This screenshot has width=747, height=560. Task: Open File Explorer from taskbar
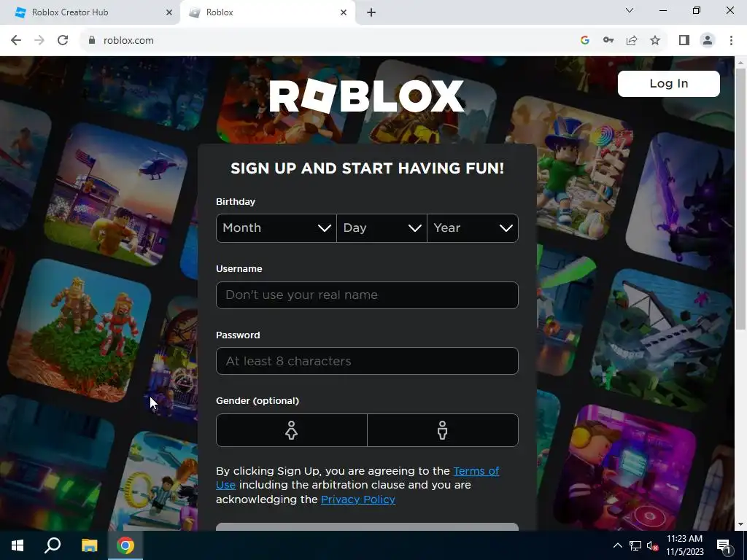pyautogui.click(x=89, y=545)
